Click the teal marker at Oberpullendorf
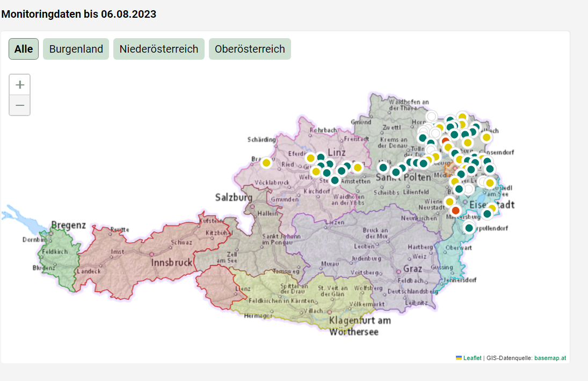Screen dimensions: 588x381 pyautogui.click(x=469, y=228)
